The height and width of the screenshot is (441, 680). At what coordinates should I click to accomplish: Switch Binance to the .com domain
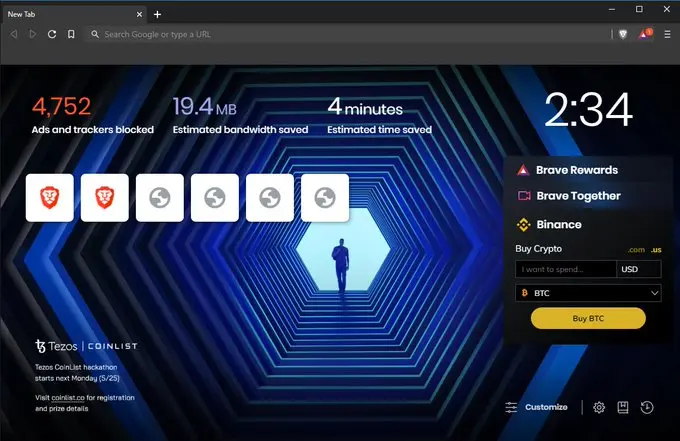pyautogui.click(x=636, y=250)
